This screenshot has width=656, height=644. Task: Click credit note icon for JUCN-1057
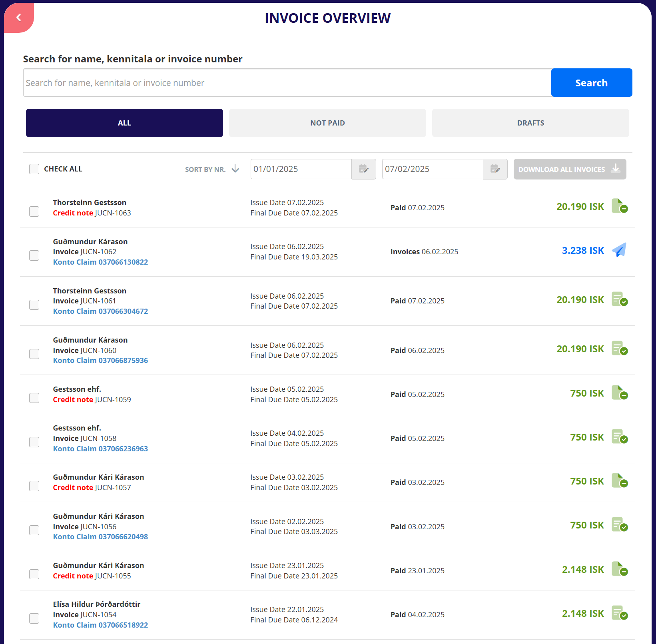point(620,481)
